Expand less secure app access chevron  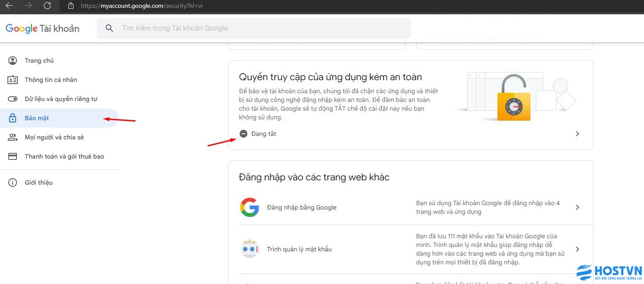[577, 134]
